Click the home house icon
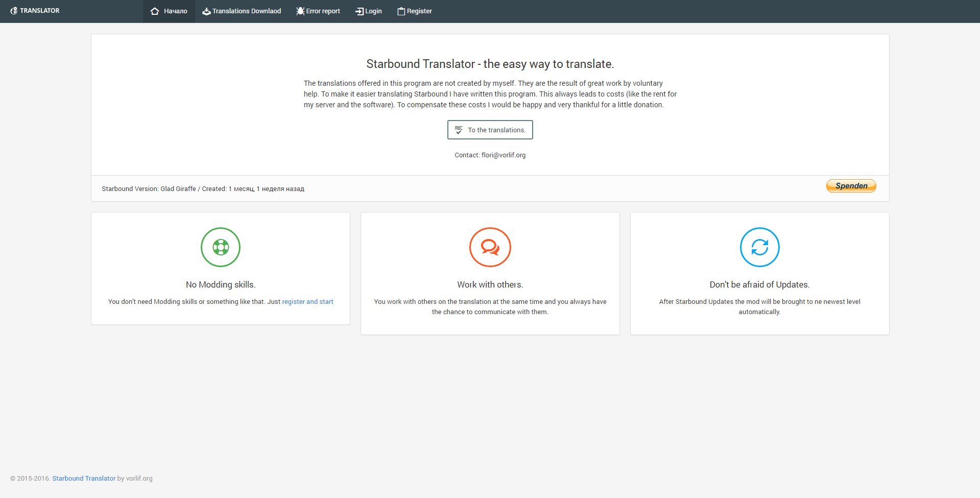The height and width of the screenshot is (498, 980). pyautogui.click(x=155, y=11)
